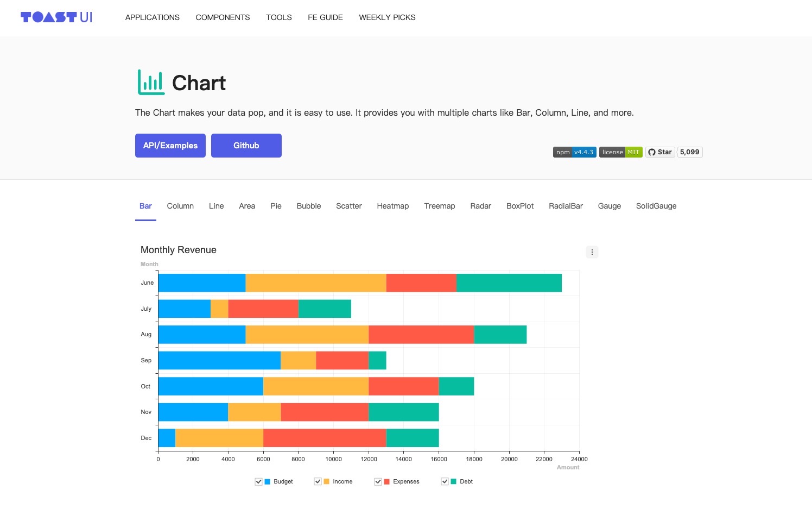Click June's orange Income bar segment
The height and width of the screenshot is (515, 812).
pos(316,283)
